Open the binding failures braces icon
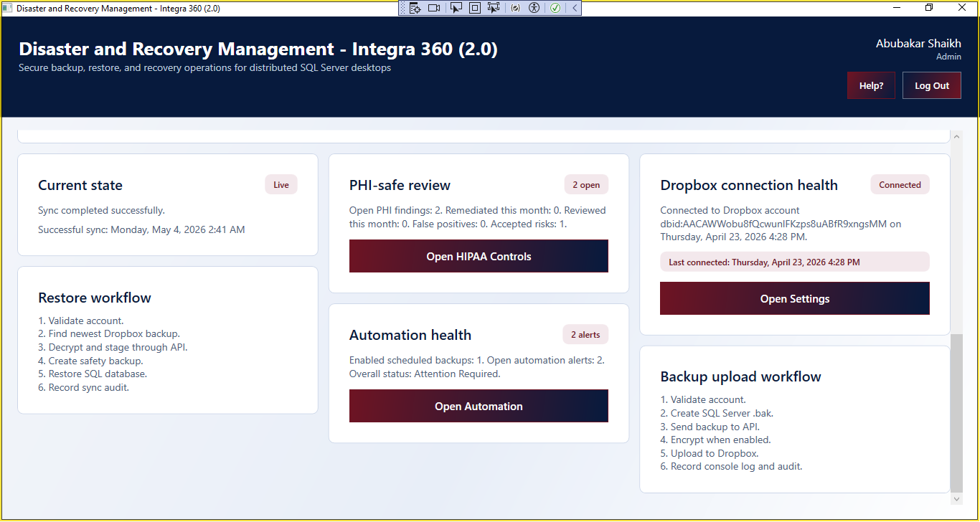The image size is (980, 522). [515, 8]
